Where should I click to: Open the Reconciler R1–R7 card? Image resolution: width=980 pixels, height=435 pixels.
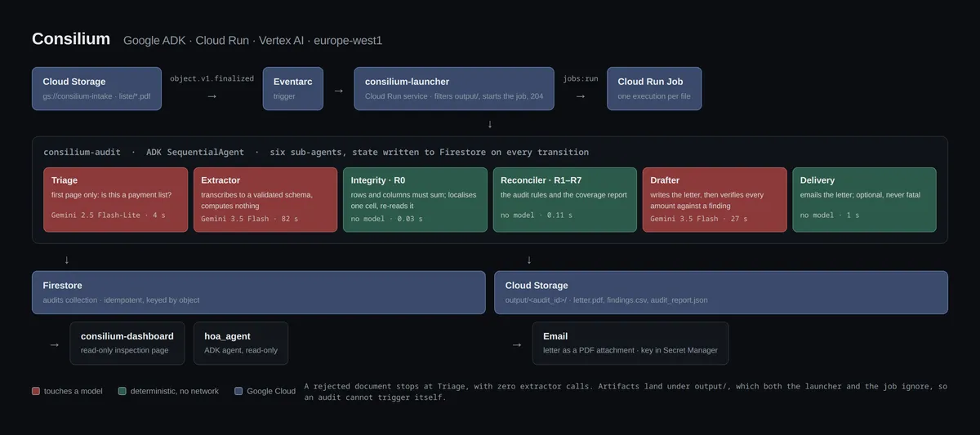click(565, 200)
